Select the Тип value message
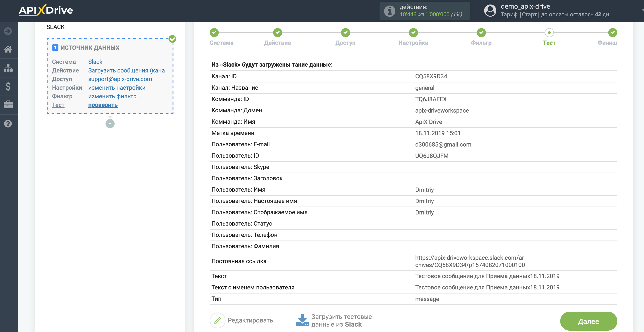Image resolution: width=644 pixels, height=332 pixels. coord(427,299)
